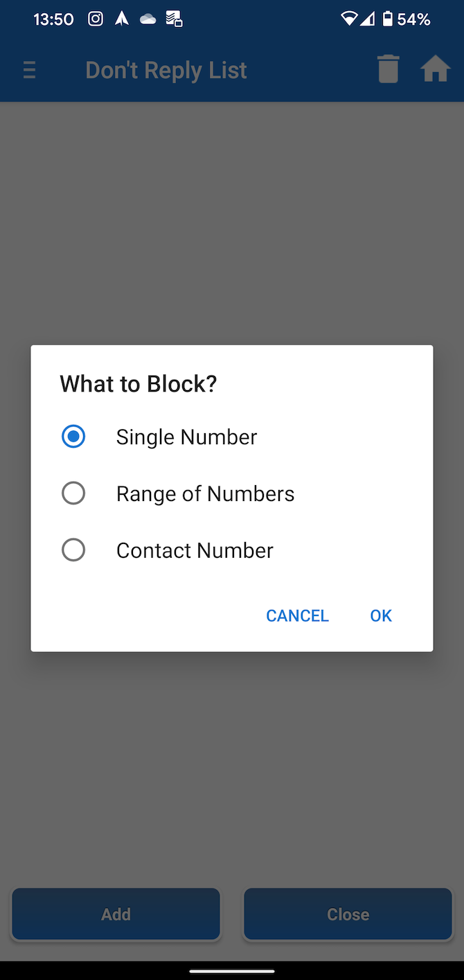Image resolution: width=464 pixels, height=980 pixels.
Task: Tap the trash delete icon
Action: [x=388, y=69]
